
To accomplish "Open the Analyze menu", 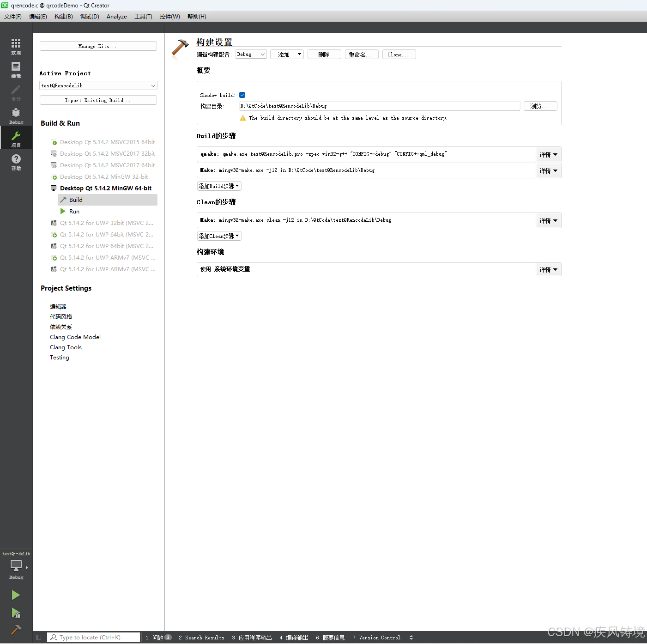I will pos(117,16).
